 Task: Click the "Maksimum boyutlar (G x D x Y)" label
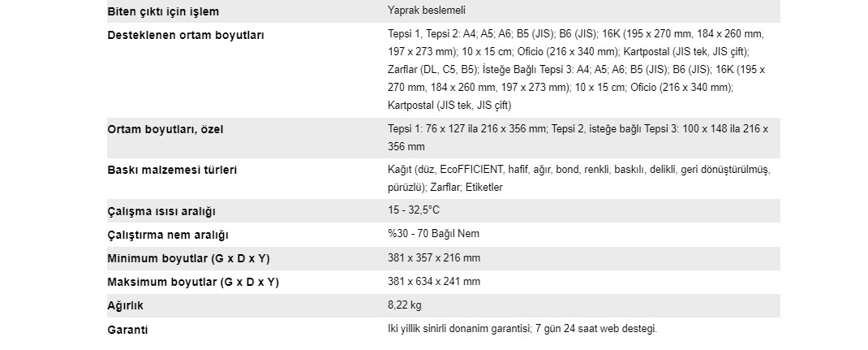click(x=193, y=283)
